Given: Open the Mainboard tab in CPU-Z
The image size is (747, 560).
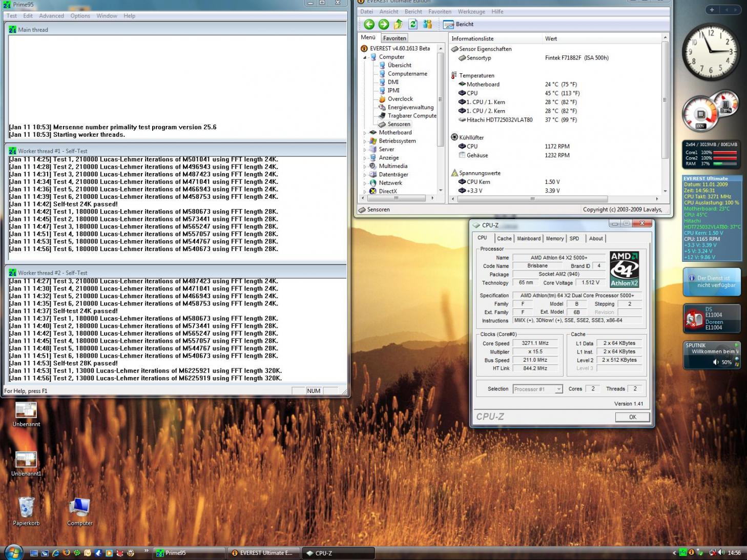Looking at the screenshot, I should click(x=529, y=238).
